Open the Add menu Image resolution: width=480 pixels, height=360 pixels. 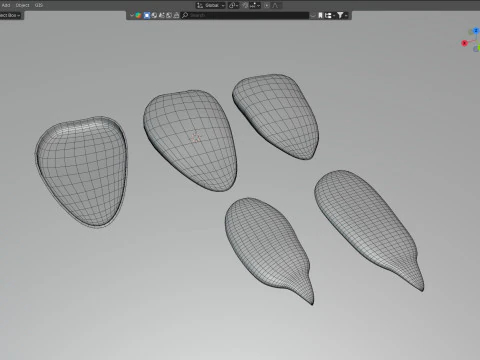pos(6,5)
